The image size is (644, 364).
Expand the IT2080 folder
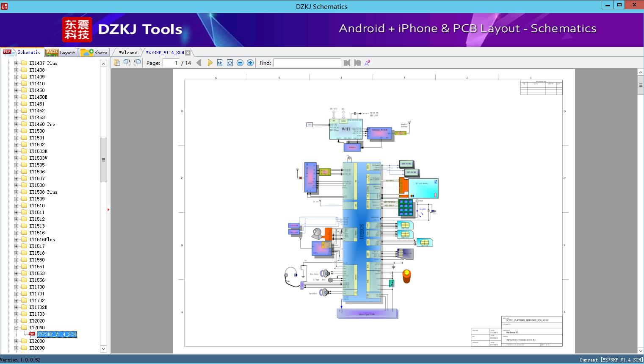(x=16, y=341)
